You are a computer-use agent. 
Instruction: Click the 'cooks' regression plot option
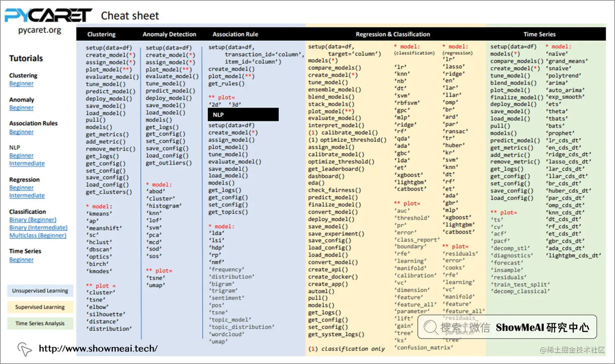[454, 268]
